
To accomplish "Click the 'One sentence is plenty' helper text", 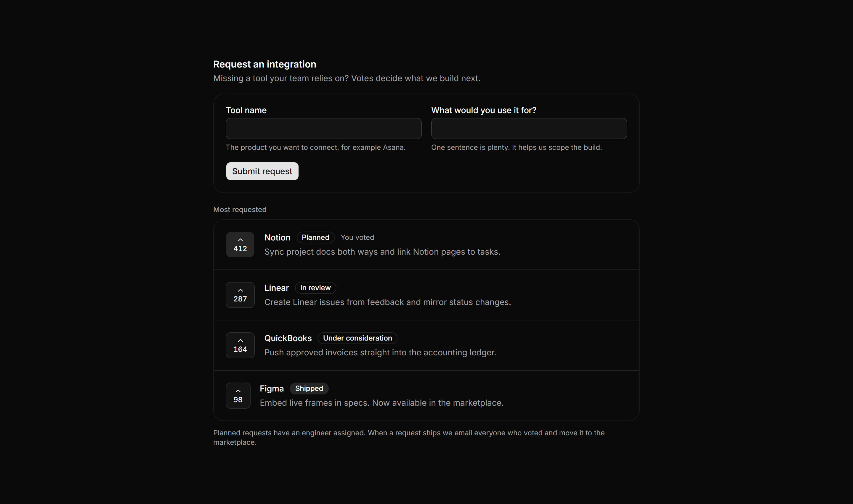I will [516, 147].
